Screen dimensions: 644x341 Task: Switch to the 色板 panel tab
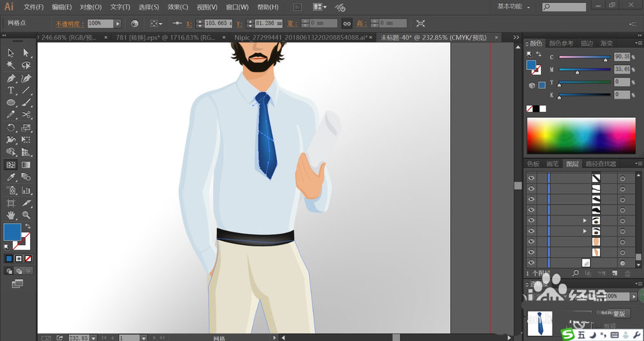pos(533,164)
